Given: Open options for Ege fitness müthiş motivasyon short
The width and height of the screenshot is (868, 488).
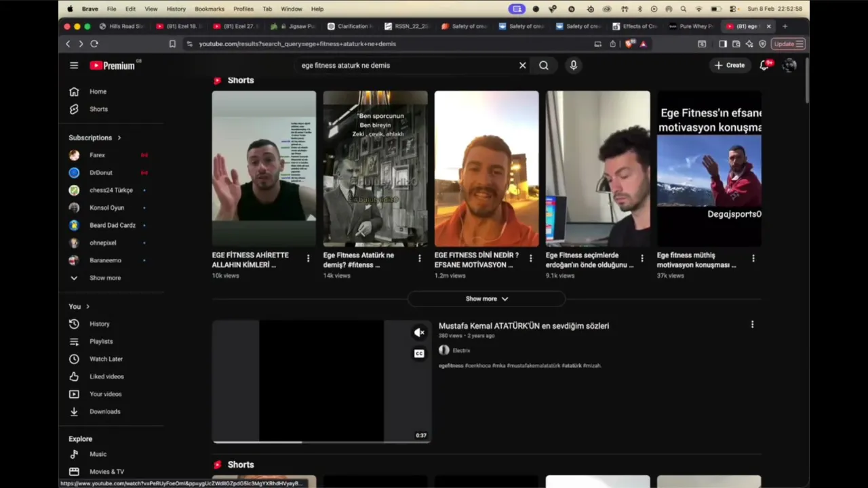Looking at the screenshot, I should point(753,258).
